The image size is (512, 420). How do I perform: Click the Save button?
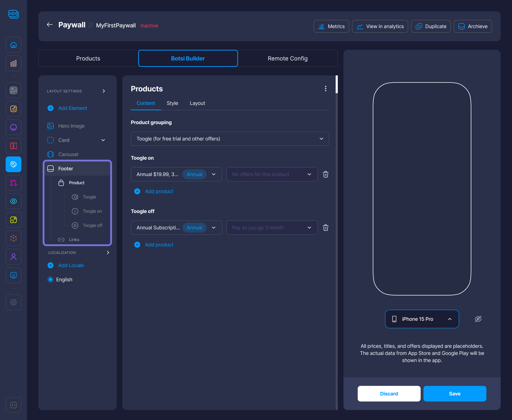click(x=454, y=394)
